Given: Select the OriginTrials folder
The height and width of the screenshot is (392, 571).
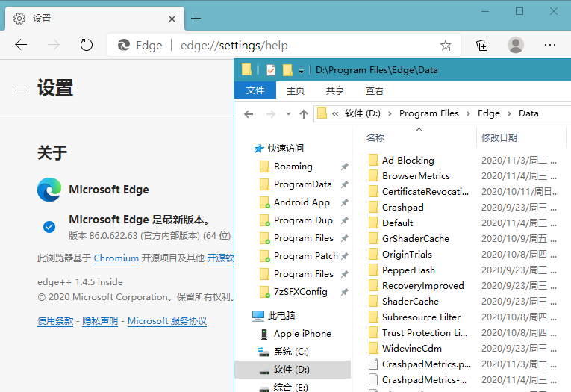Looking at the screenshot, I should [407, 255].
